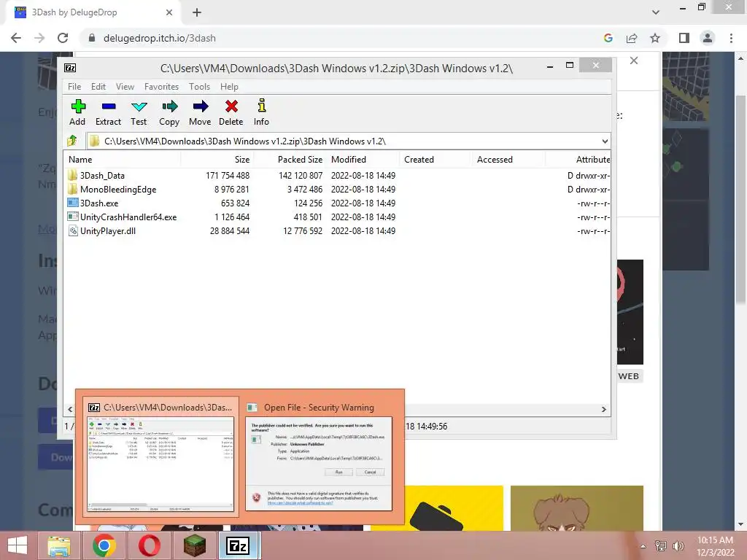Close the itch.io popup with X
747x560 pixels.
(634, 61)
